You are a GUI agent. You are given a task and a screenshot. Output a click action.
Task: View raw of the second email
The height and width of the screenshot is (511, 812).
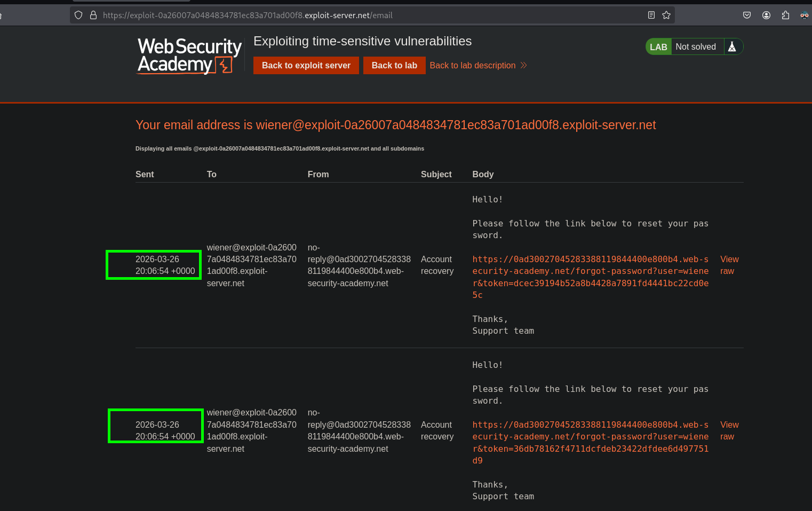[729, 430]
